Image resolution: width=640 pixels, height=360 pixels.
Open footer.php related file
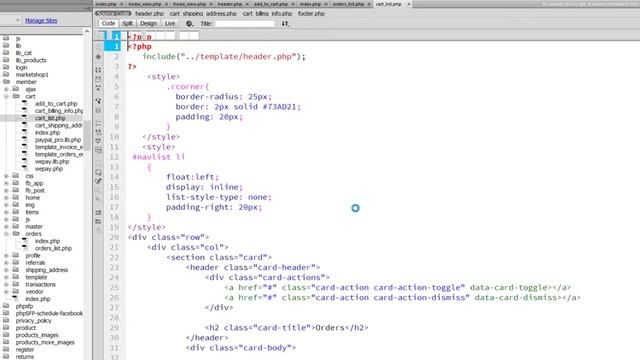tap(311, 13)
